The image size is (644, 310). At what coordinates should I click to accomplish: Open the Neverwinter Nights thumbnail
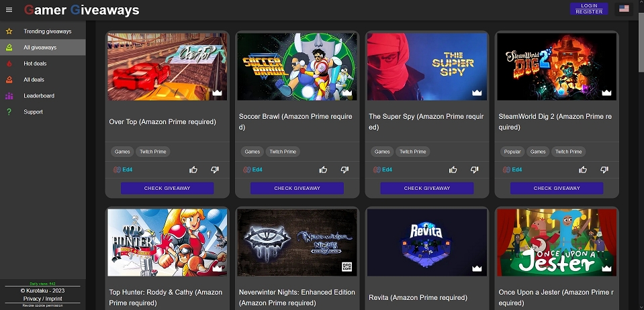pos(297,242)
